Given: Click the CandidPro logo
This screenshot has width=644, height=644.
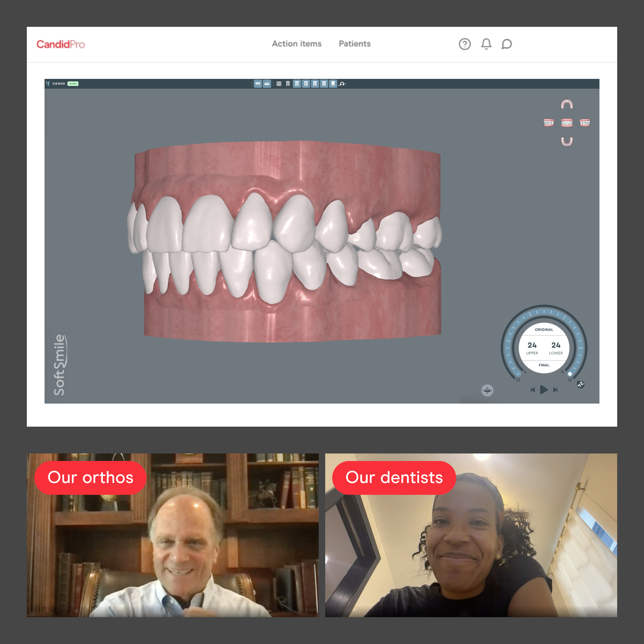Looking at the screenshot, I should click(61, 44).
